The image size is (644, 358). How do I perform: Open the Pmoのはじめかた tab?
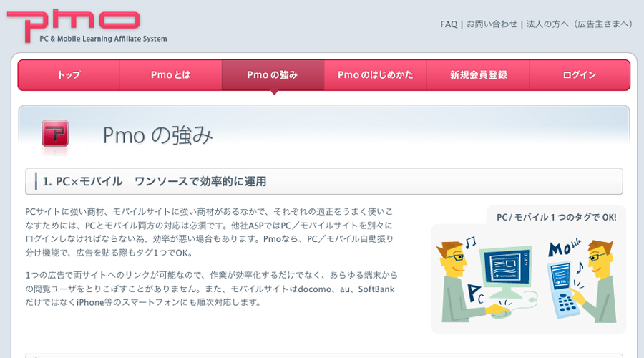coord(375,75)
